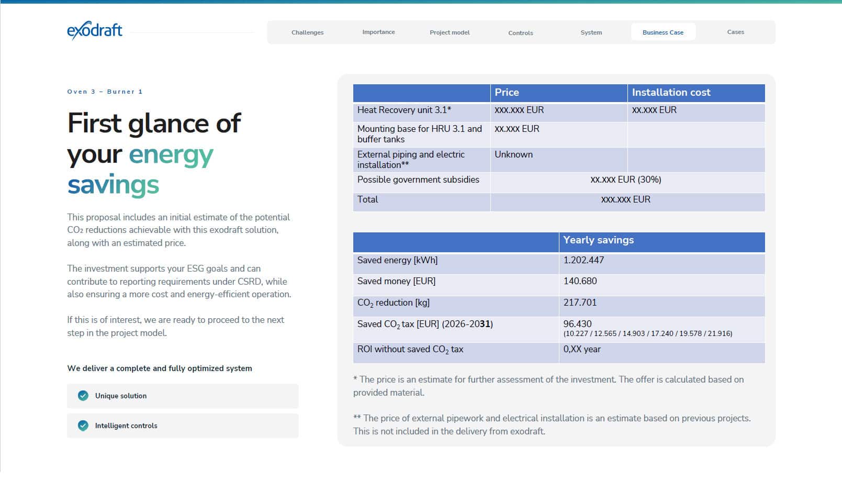Click the Unique solution checkmark icon

point(83,396)
